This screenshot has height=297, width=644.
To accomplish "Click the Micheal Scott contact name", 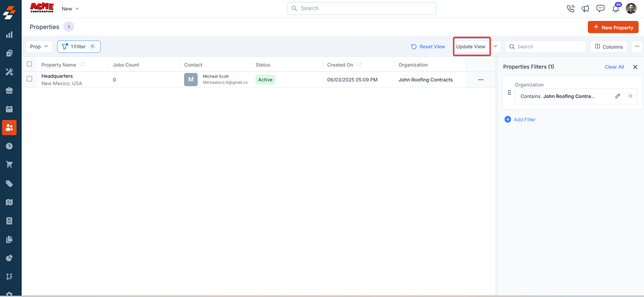I will pos(216,76).
